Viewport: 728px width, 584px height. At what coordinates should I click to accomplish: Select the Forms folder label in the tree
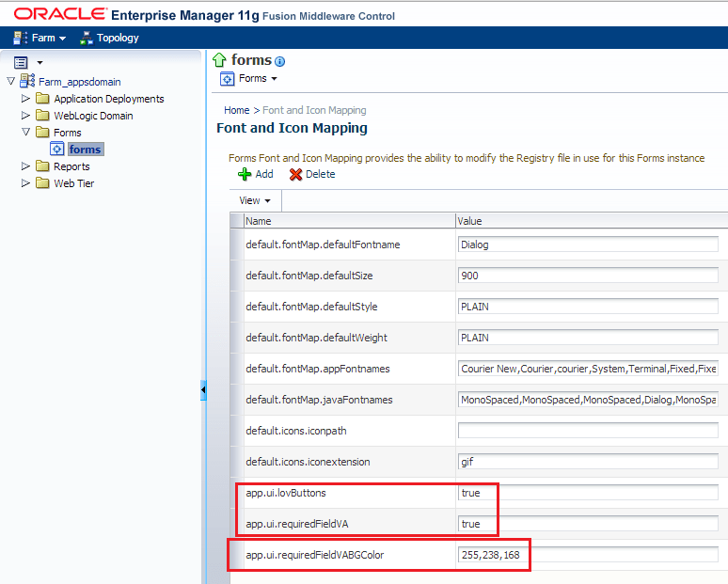point(68,133)
